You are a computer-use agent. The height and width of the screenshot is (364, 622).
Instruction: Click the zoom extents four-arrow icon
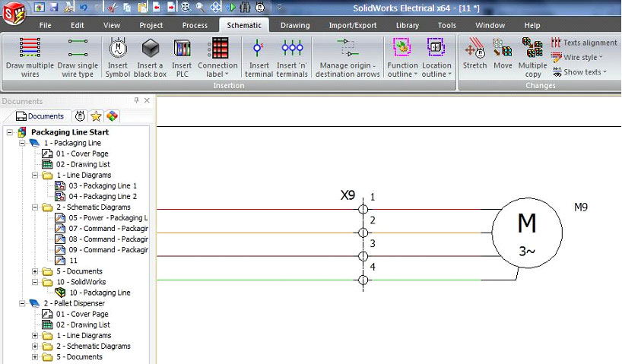(215, 7)
